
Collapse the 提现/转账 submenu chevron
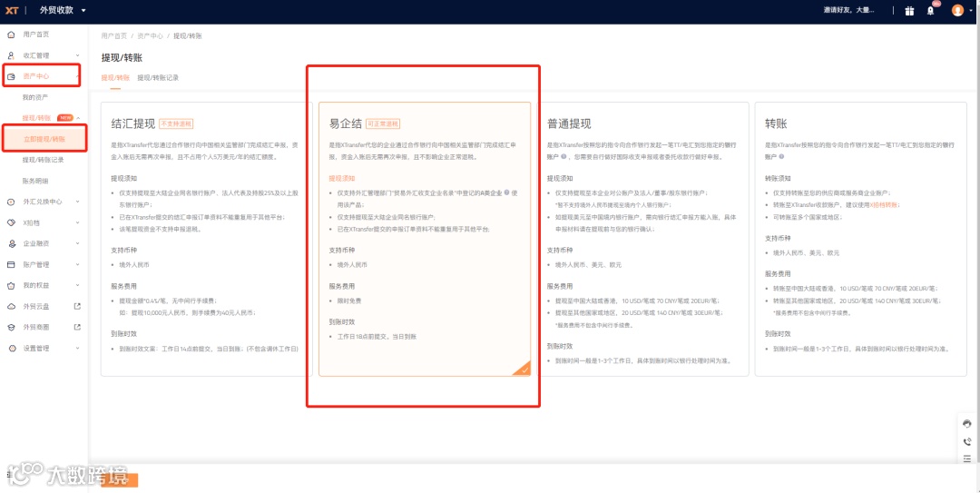click(x=79, y=118)
